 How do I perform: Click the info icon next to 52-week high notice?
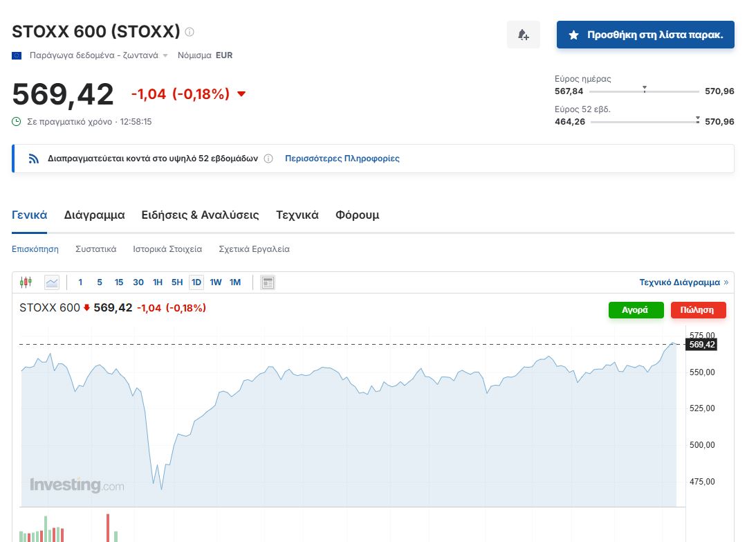click(x=268, y=159)
